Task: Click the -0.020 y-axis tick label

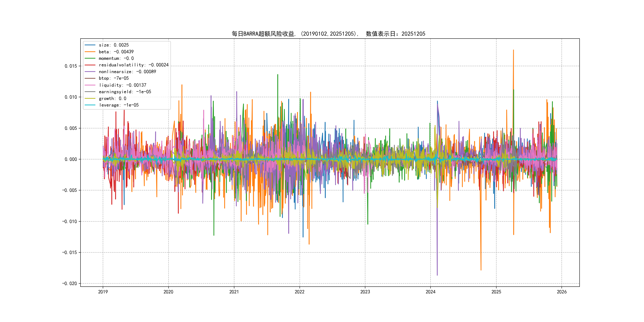Action: [x=70, y=283]
